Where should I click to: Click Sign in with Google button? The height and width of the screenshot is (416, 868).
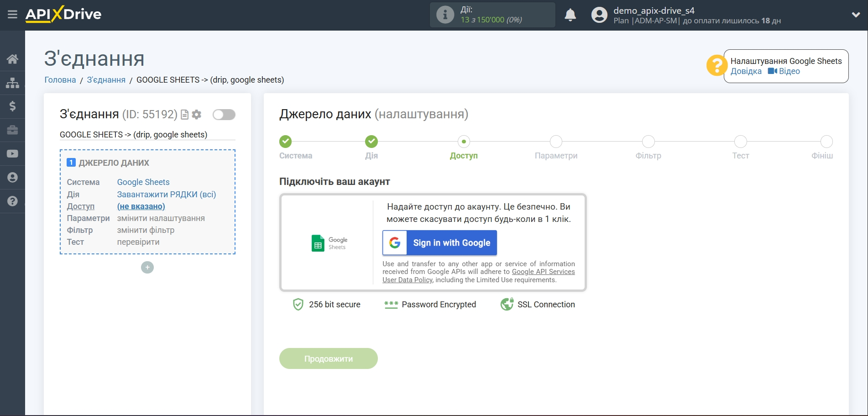[x=439, y=243]
